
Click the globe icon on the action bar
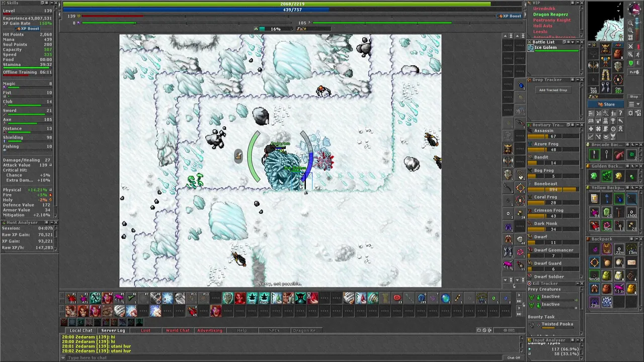[x=445, y=299]
